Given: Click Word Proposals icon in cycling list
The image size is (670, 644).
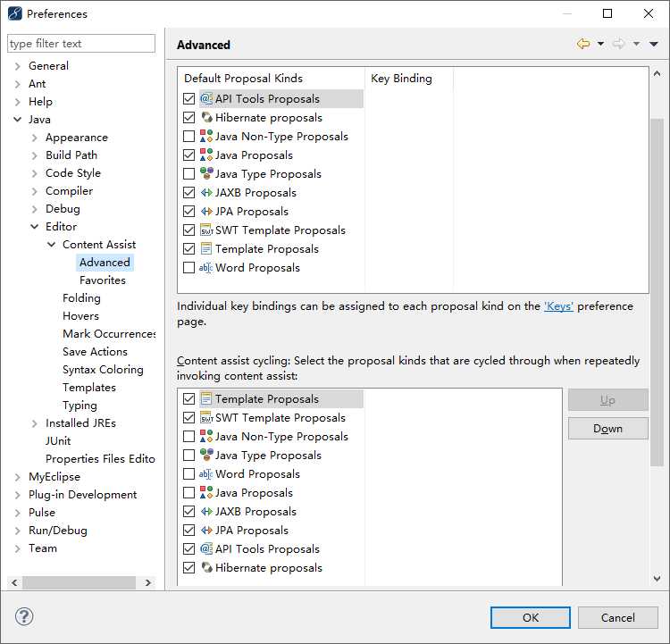Looking at the screenshot, I should click(x=205, y=474).
